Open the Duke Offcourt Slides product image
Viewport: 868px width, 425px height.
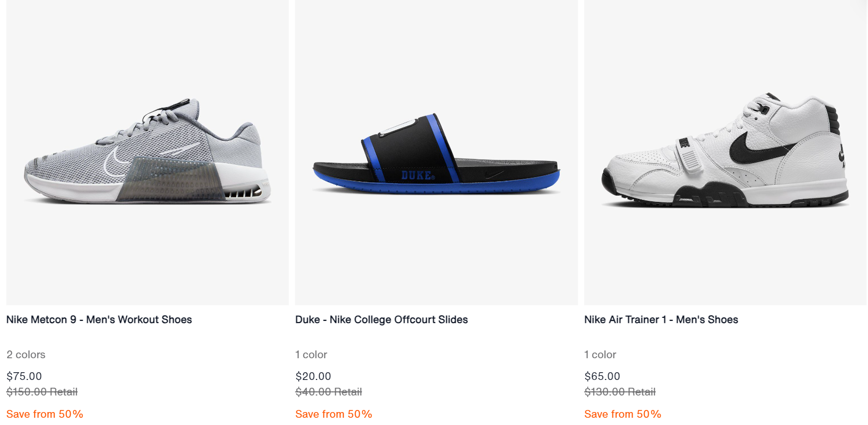[436, 152]
